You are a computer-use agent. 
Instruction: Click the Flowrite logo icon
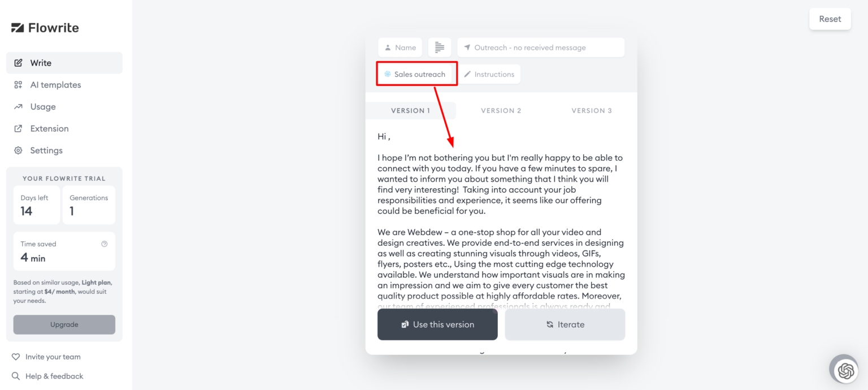pos(18,28)
